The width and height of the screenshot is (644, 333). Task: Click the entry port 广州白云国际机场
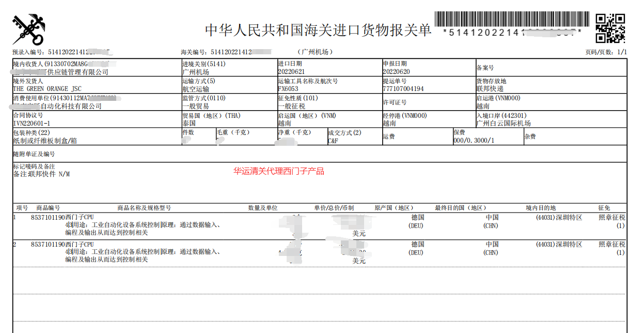[503, 124]
